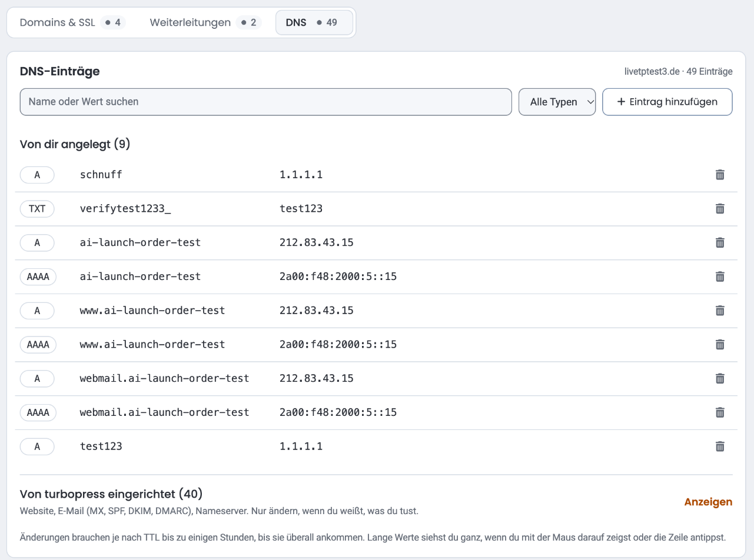
Task: Delete the AAAA record named exactly ai-launch-order-test
Action: click(x=719, y=276)
